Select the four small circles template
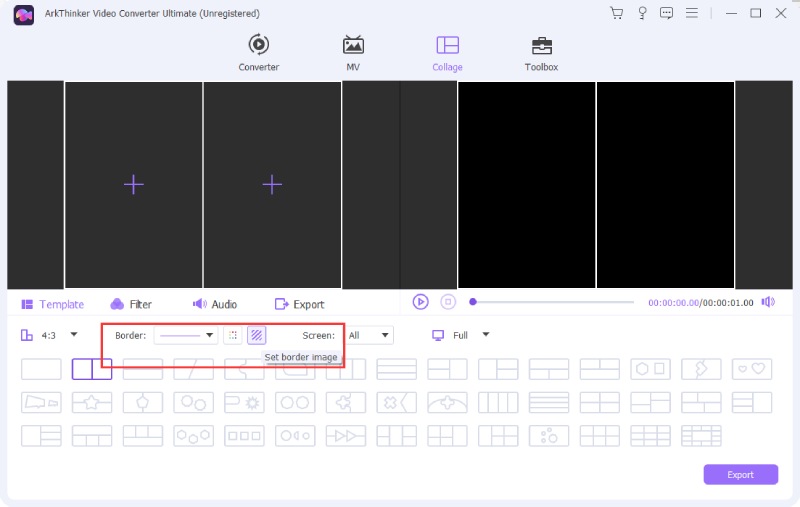This screenshot has width=800, height=507. [549, 436]
